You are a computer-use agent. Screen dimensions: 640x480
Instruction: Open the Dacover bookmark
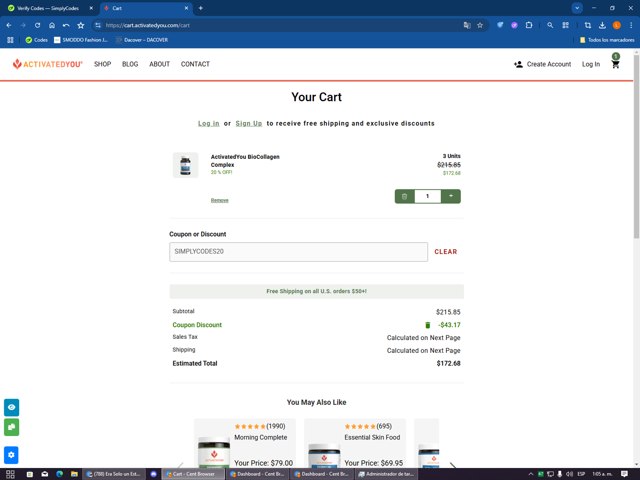(x=142, y=40)
